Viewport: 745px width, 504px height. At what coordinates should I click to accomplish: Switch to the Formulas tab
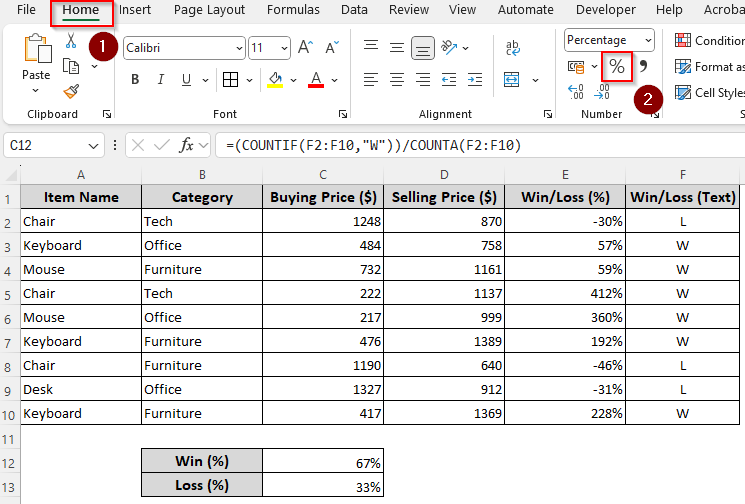pos(293,10)
